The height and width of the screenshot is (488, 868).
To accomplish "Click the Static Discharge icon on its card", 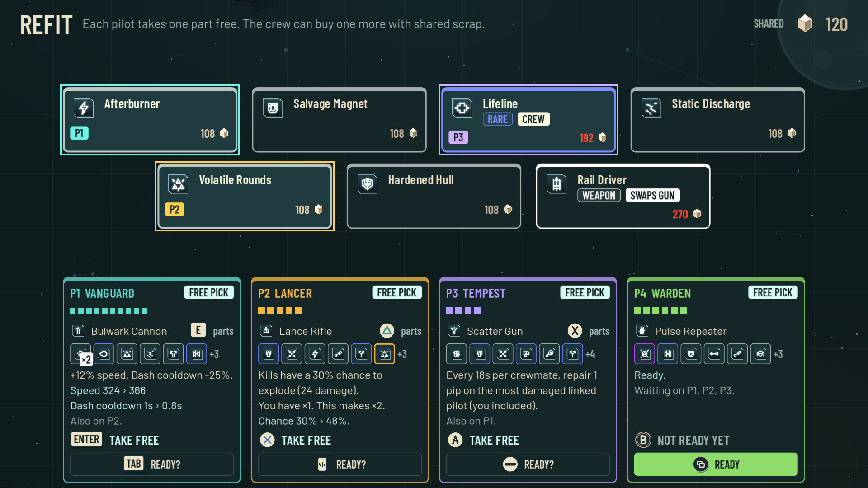I will click(651, 108).
